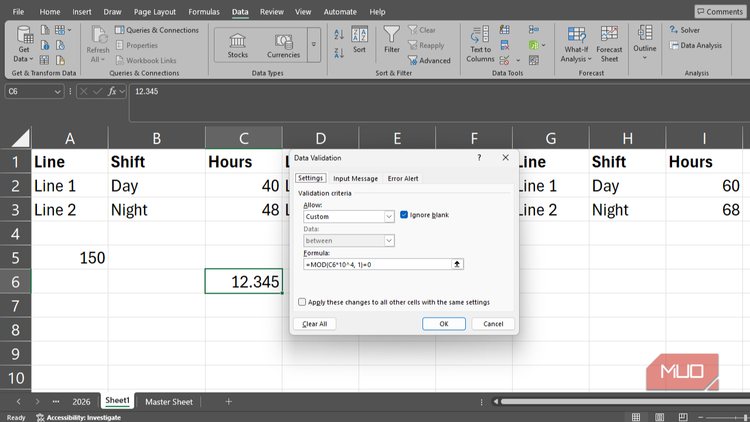This screenshot has width=750, height=422.
Task: Switch to Normal view in status bar
Action: 636,417
